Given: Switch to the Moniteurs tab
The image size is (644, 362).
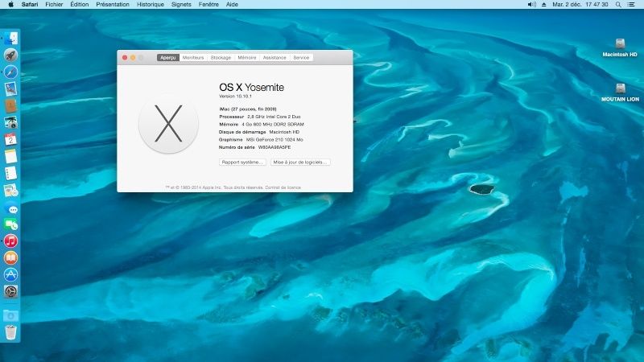Looking at the screenshot, I should (x=193, y=57).
